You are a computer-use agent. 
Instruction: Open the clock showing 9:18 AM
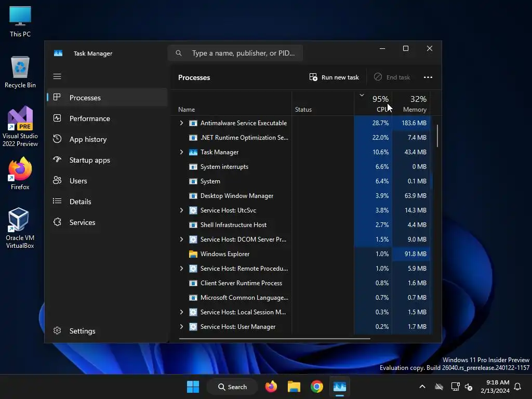495,387
